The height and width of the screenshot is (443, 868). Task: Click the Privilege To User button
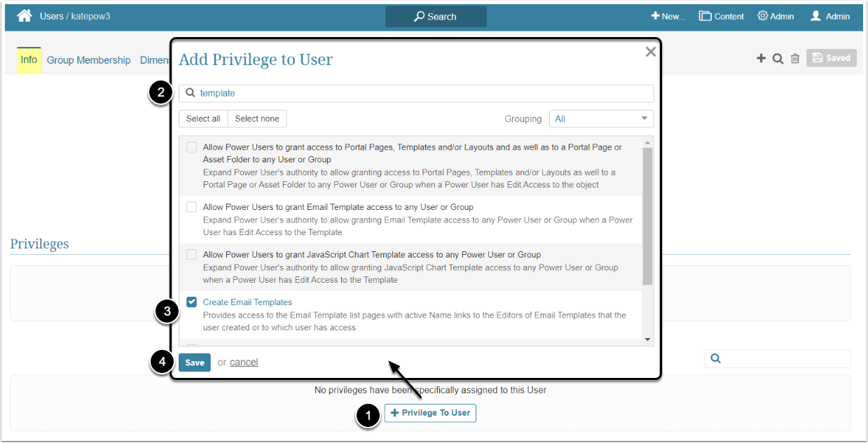coord(430,413)
